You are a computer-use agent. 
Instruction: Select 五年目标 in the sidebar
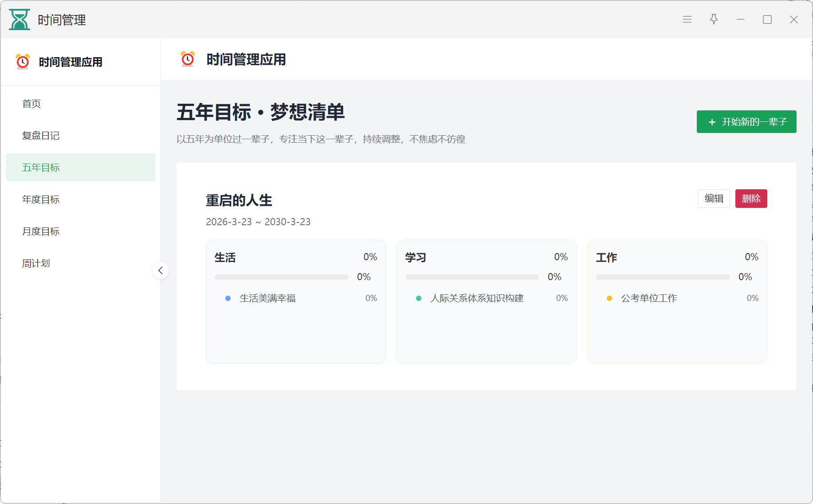click(41, 168)
